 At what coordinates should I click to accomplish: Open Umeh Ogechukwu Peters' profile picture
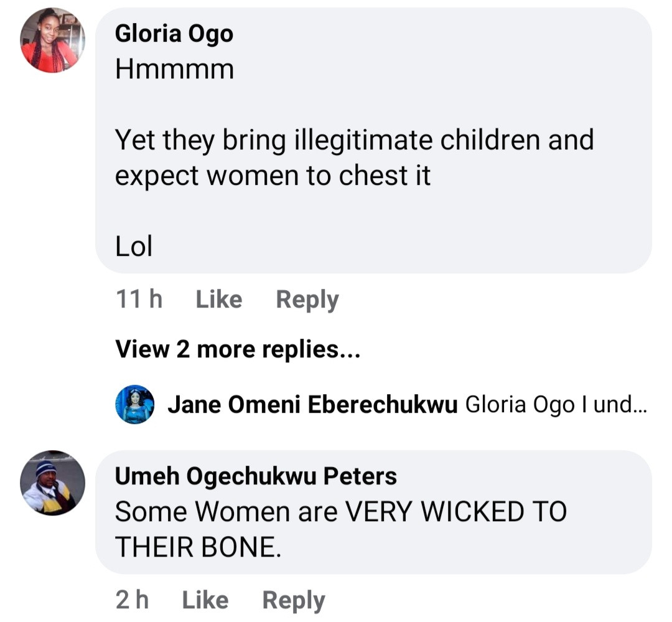52,483
